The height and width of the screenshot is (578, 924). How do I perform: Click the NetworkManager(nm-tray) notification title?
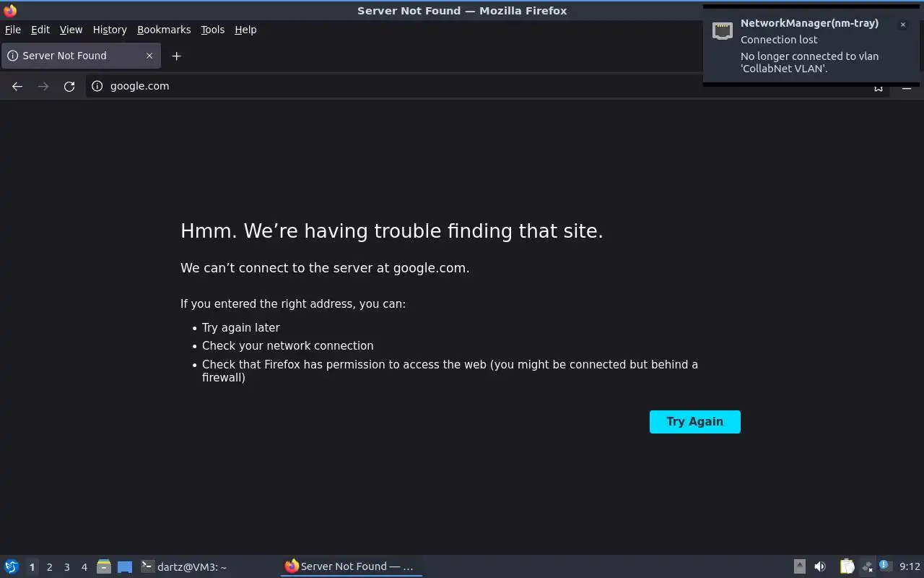coord(809,23)
